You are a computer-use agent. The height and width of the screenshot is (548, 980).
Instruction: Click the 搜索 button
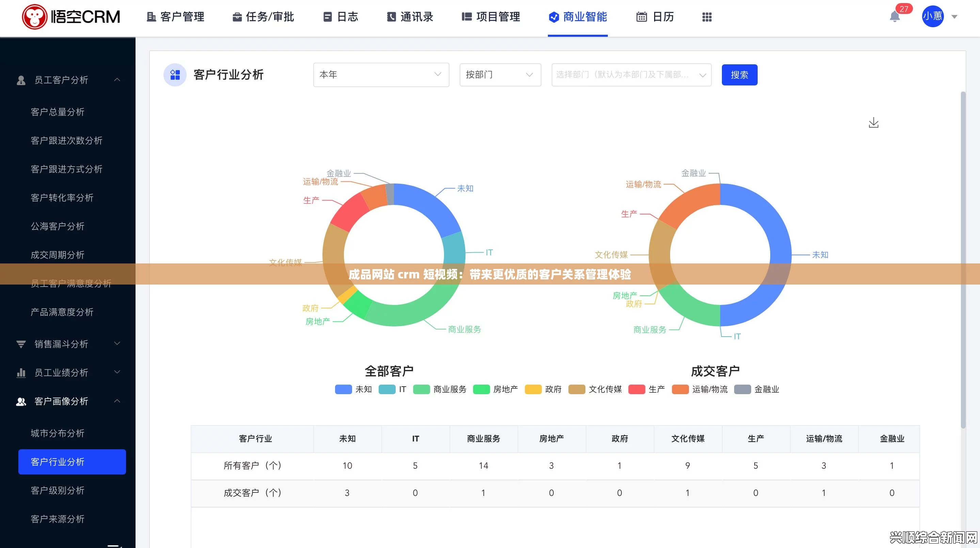(740, 75)
